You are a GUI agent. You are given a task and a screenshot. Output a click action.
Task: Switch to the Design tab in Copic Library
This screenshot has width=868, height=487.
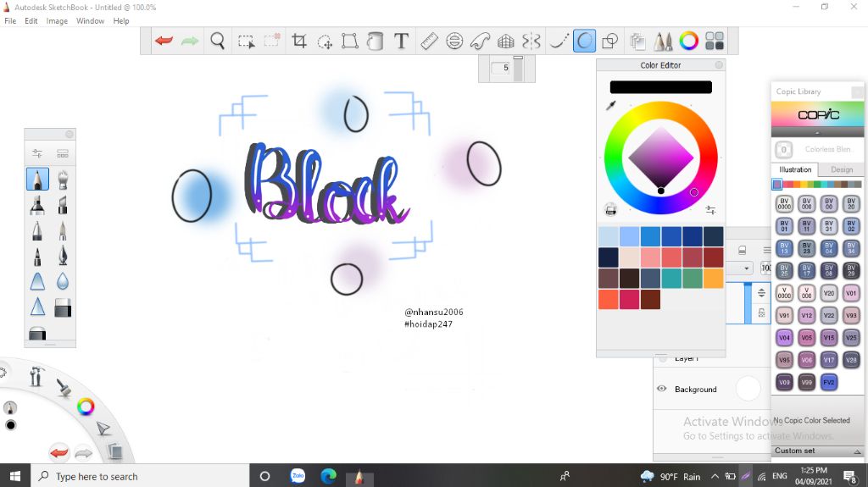point(842,169)
